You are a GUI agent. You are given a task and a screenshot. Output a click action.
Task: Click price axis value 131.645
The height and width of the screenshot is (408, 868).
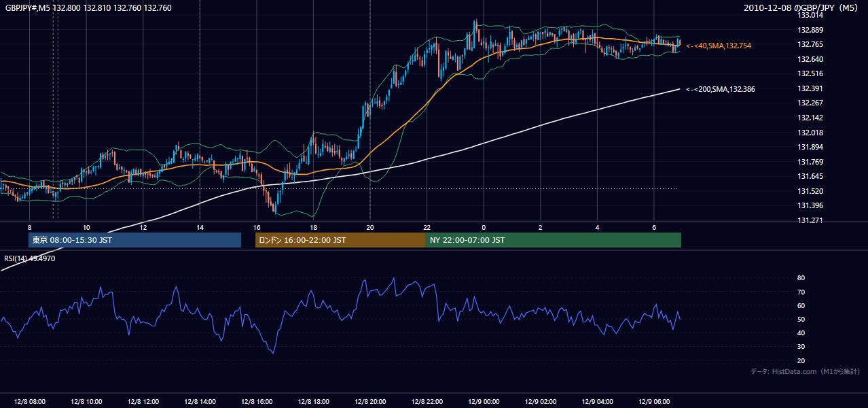click(810, 177)
